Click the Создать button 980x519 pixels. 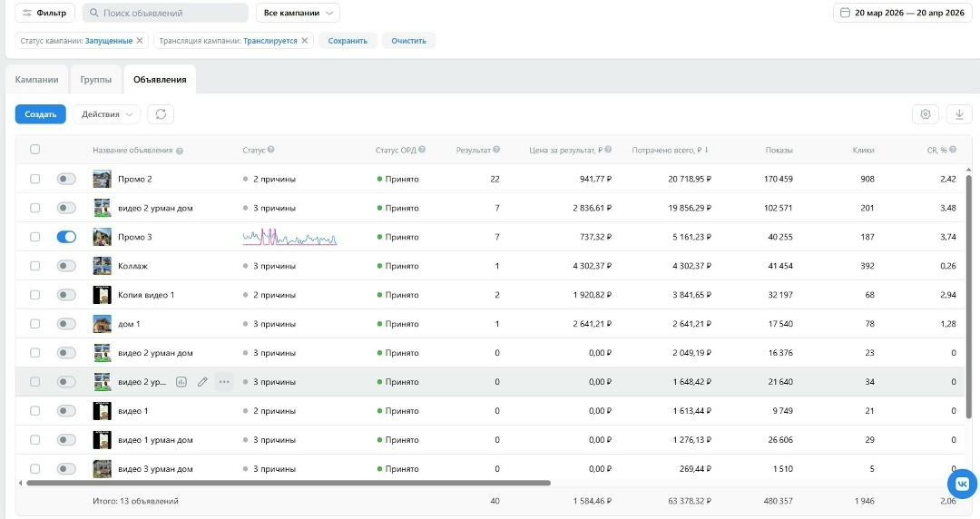(41, 113)
